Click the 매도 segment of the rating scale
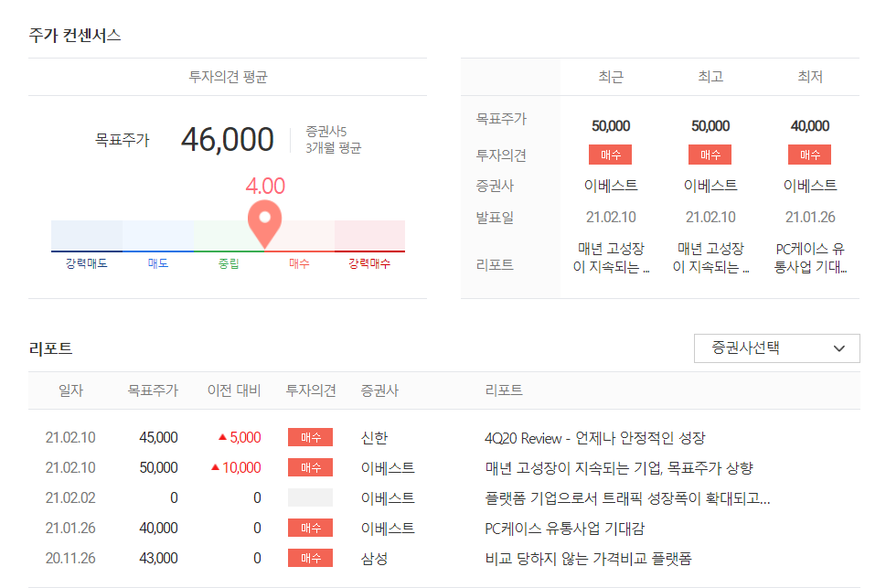886x588 pixels. coord(157,236)
